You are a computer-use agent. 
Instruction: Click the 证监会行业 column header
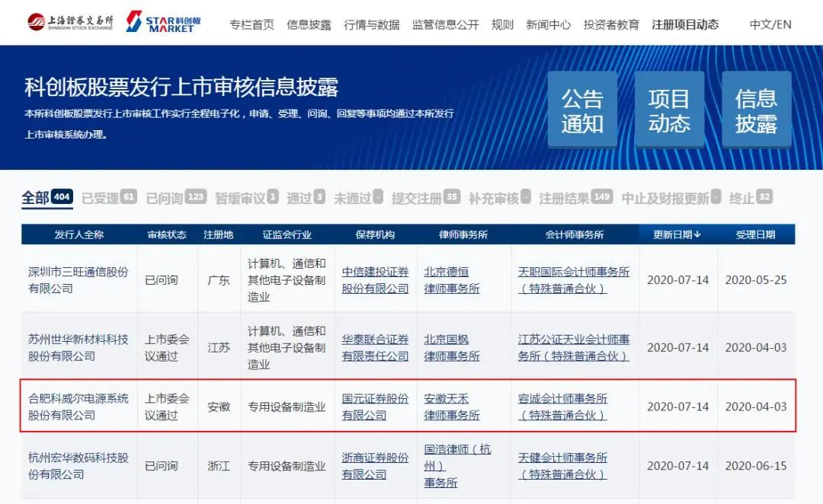point(287,234)
